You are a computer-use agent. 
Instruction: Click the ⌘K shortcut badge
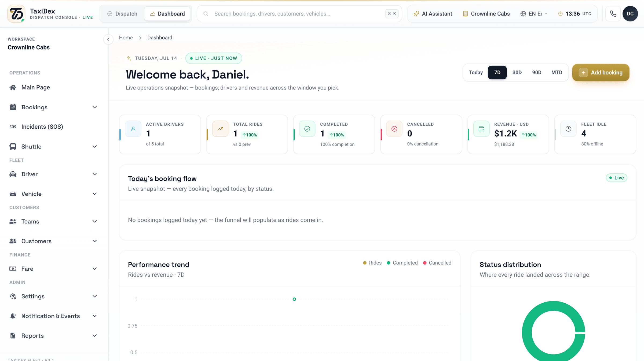(392, 14)
